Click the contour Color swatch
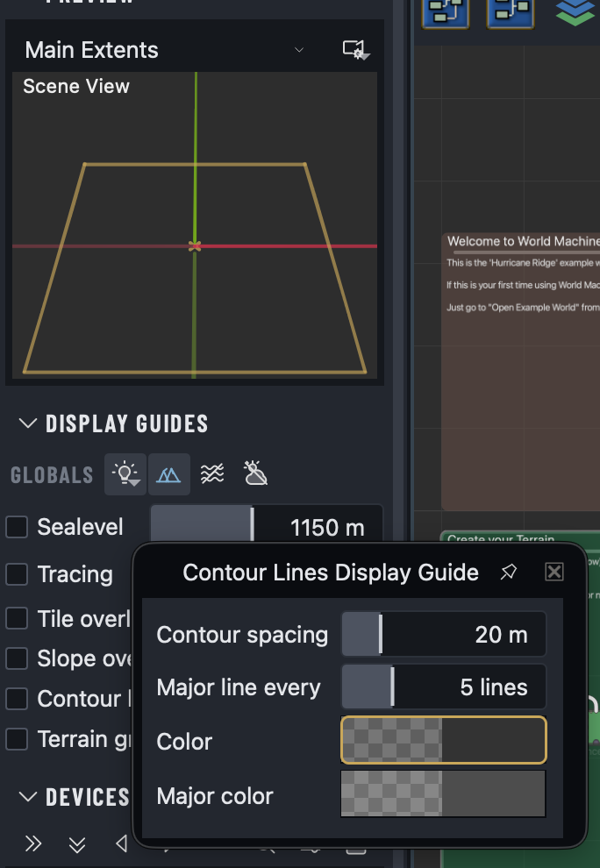 tap(443, 740)
